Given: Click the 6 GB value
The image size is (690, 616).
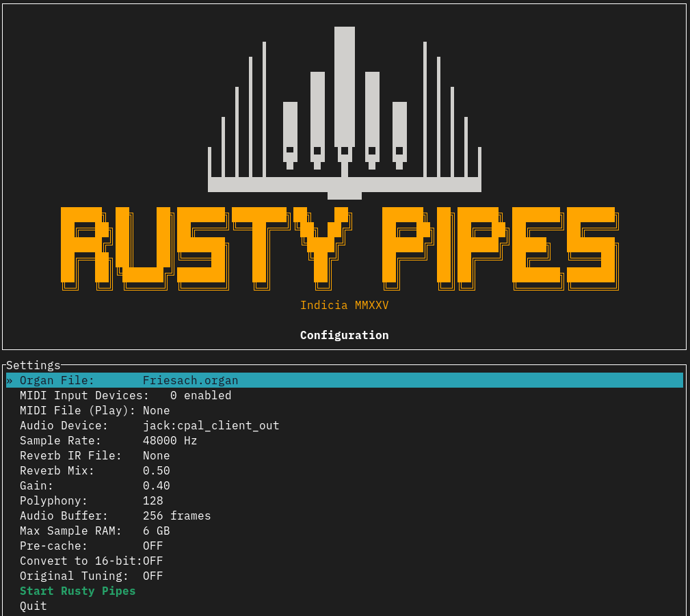Looking at the screenshot, I should [156, 531].
